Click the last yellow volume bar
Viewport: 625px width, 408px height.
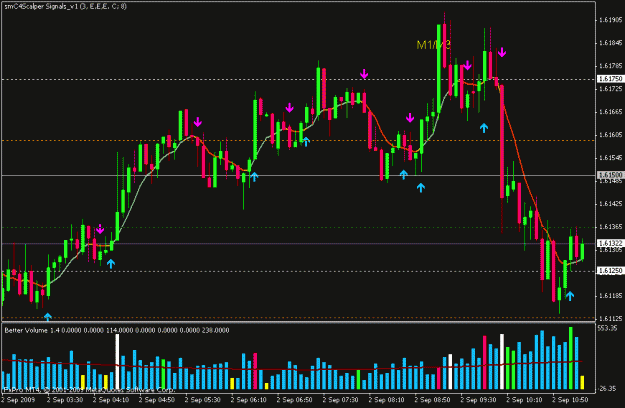[582, 382]
